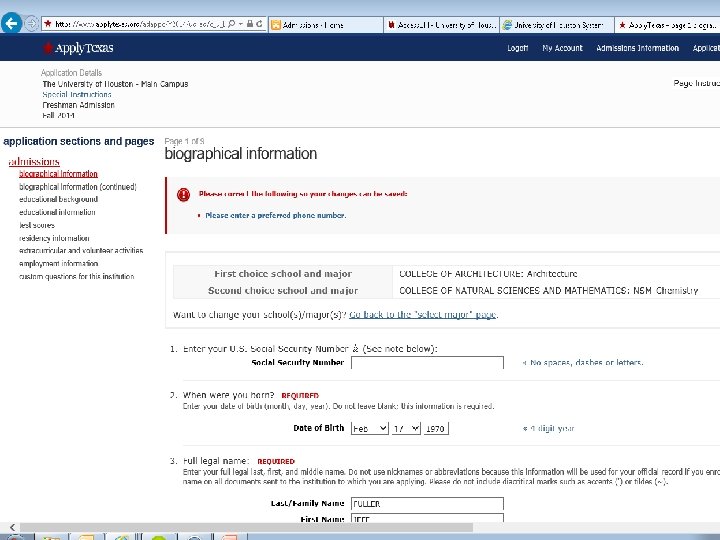720x540 pixels.
Task: Switch to the ApplyTexas page tab
Action: click(668, 25)
